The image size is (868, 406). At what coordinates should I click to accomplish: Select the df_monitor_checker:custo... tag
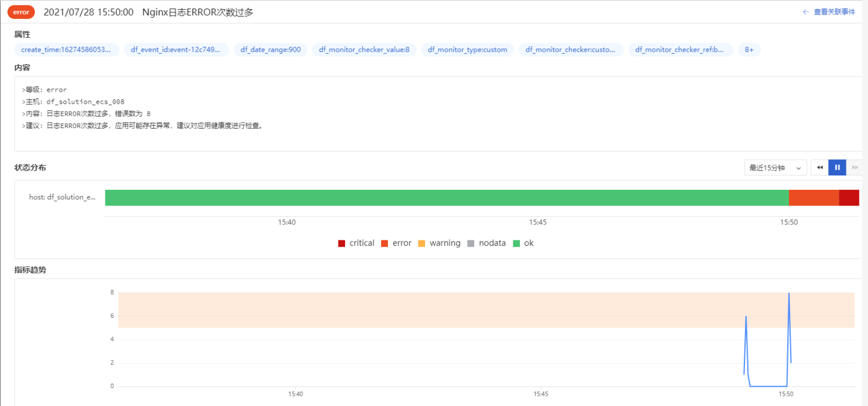pos(571,49)
